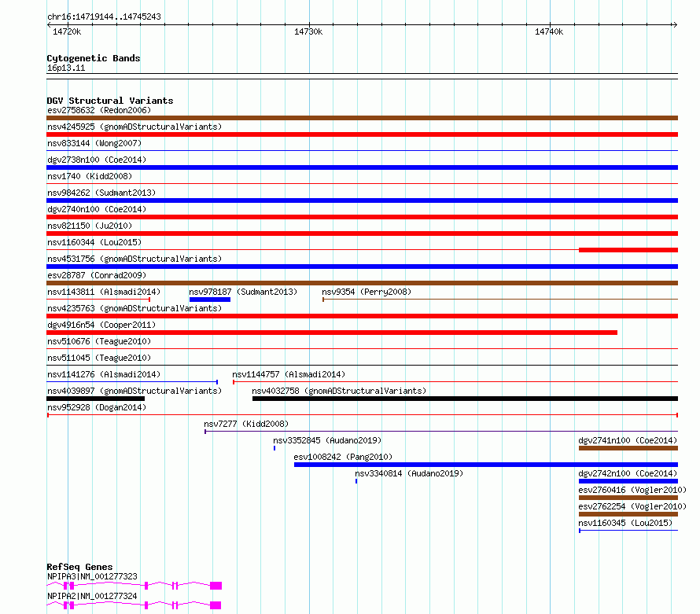This screenshot has height=614, width=700.
Task: Click the RefSeq Genes track heading
Action: coord(79,567)
